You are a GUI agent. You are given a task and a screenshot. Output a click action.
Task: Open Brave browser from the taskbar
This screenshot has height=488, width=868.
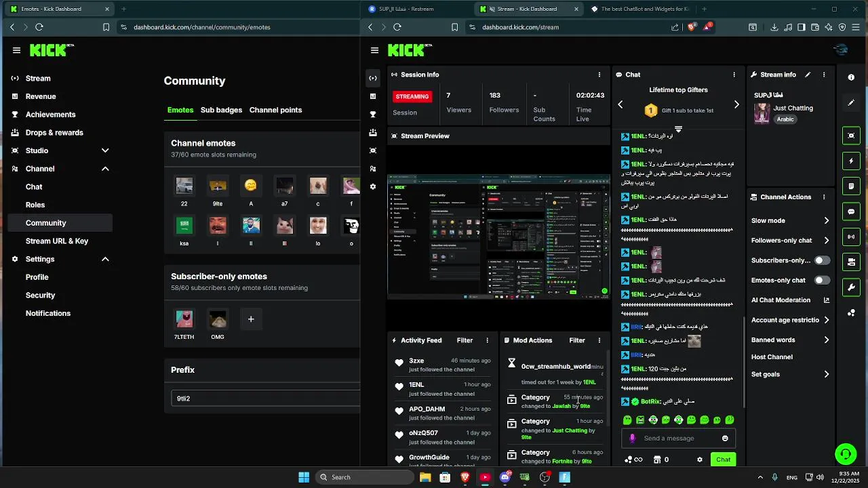tap(465, 477)
